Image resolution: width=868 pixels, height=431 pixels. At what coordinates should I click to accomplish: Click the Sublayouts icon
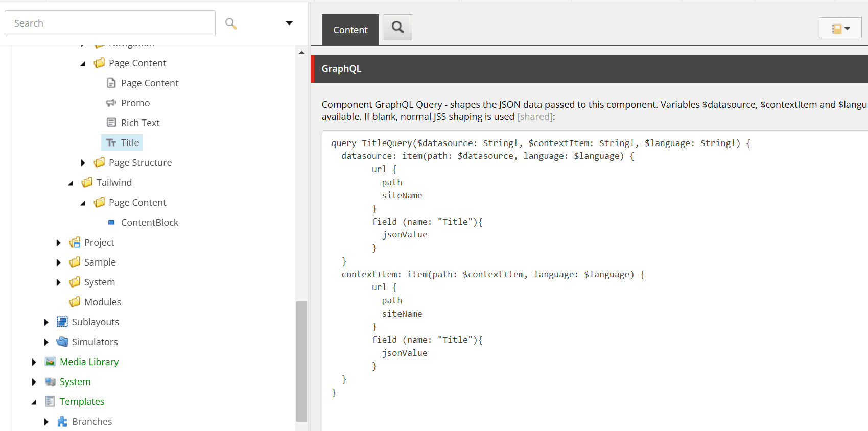click(62, 322)
